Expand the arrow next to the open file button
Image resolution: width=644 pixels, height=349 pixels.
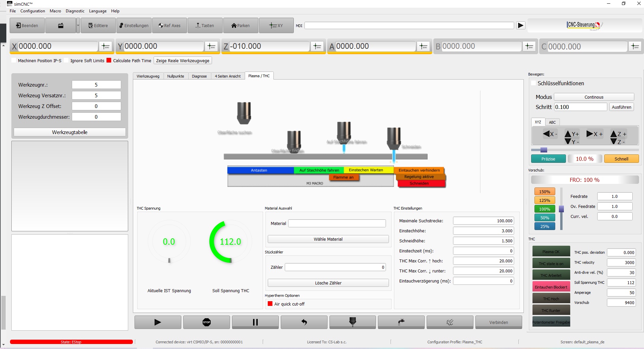(x=78, y=25)
